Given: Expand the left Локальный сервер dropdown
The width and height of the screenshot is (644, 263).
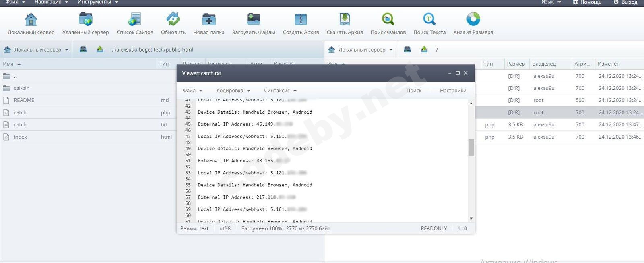Looking at the screenshot, I should click(x=66, y=50).
